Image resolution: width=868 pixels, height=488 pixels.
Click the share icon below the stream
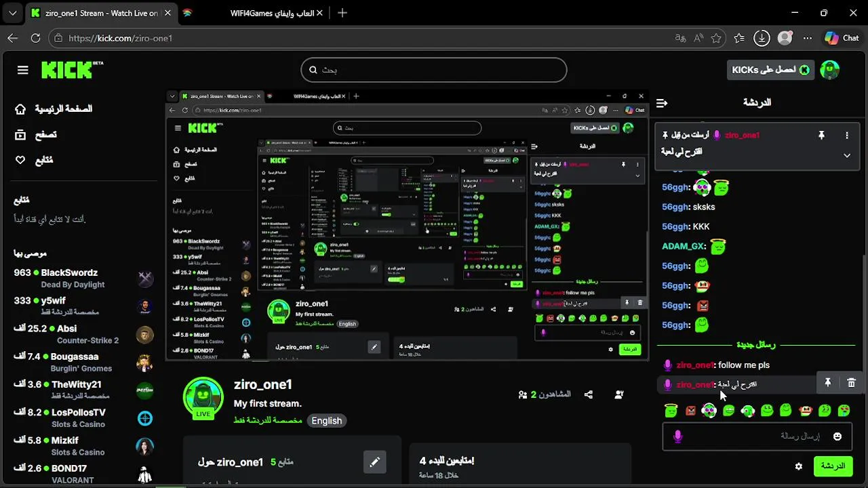click(x=589, y=394)
